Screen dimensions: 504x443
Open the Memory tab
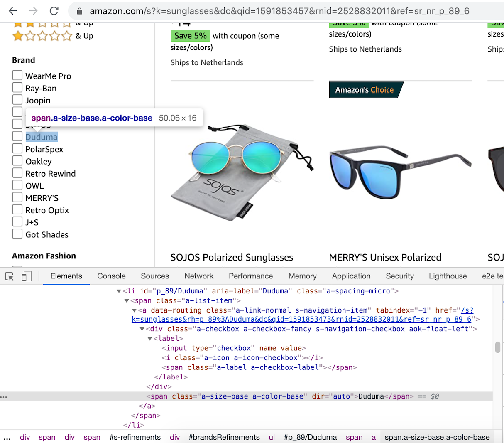point(303,276)
